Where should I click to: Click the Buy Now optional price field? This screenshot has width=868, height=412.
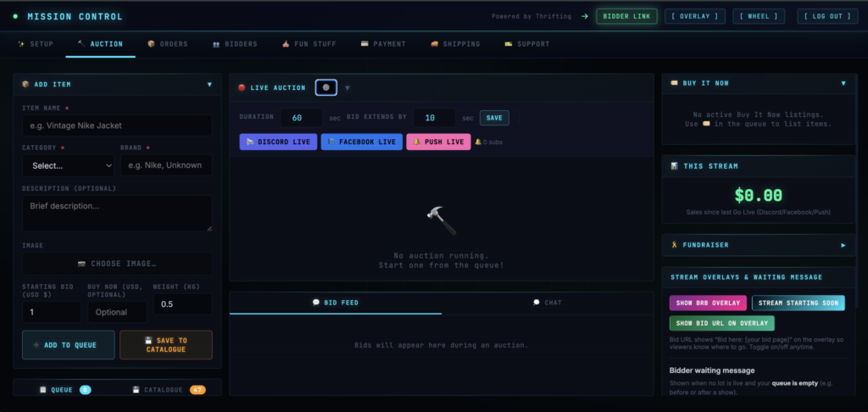click(x=117, y=312)
